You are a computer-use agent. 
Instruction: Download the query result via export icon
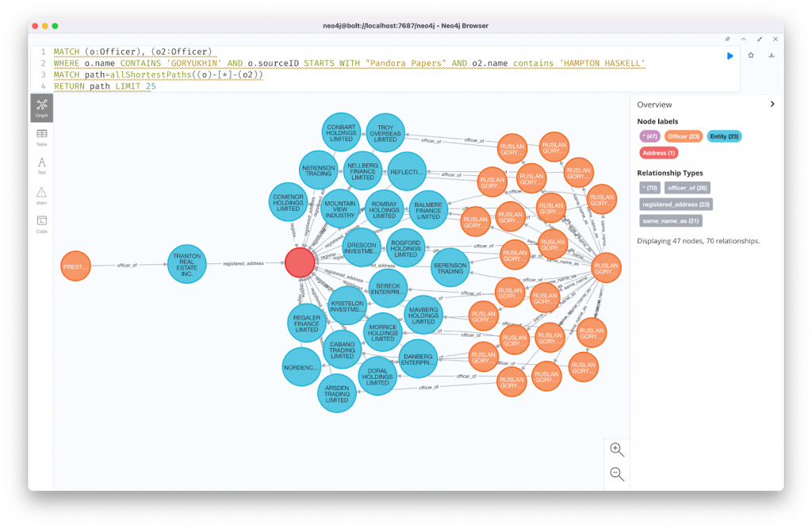[x=771, y=55]
